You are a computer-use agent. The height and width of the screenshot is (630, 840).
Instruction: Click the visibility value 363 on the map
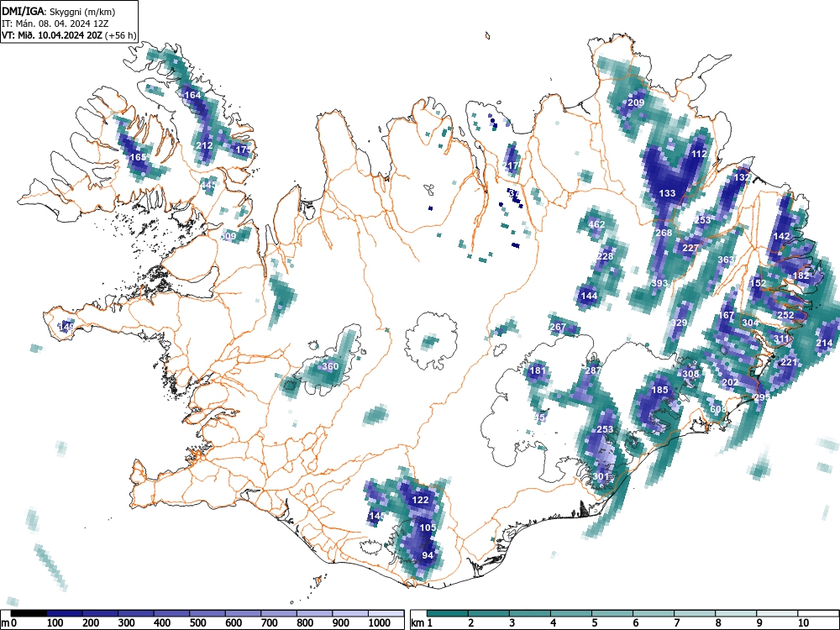coord(726,260)
